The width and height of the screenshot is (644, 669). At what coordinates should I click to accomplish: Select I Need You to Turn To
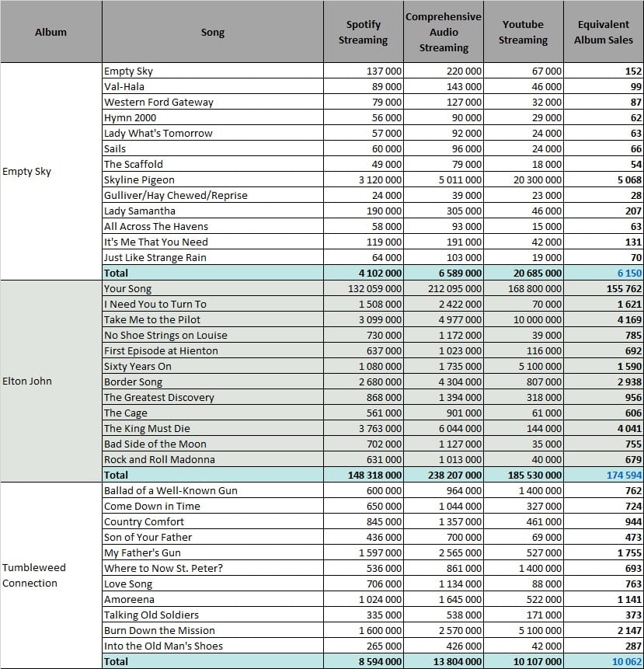[212, 305]
